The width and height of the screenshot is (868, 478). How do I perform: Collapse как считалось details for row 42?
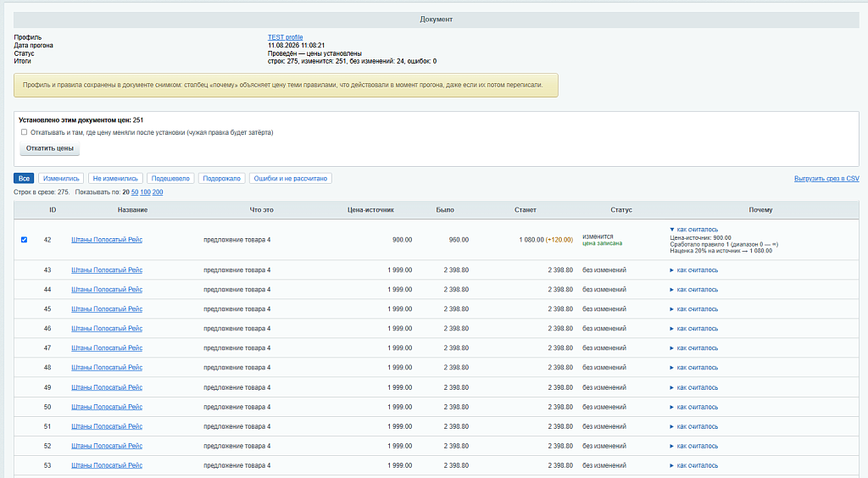pos(693,229)
